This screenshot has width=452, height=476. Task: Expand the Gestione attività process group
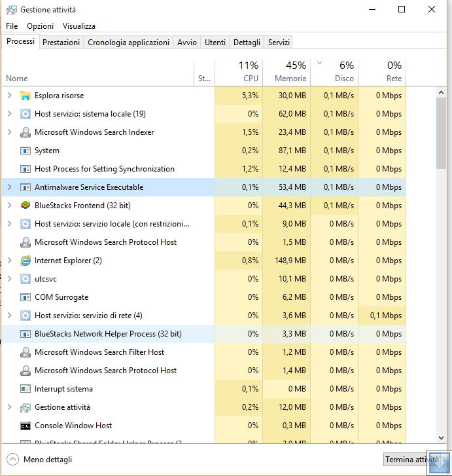(9, 407)
